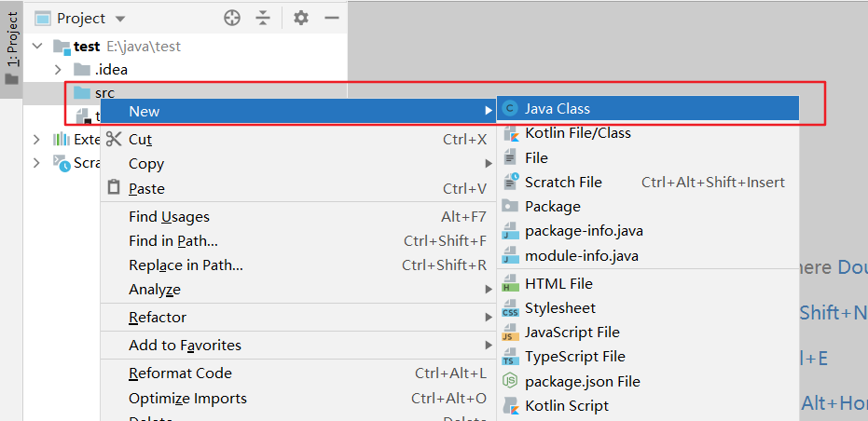Click the submenu arrow beside Copy
The width and height of the screenshot is (868, 421).
coord(489,164)
